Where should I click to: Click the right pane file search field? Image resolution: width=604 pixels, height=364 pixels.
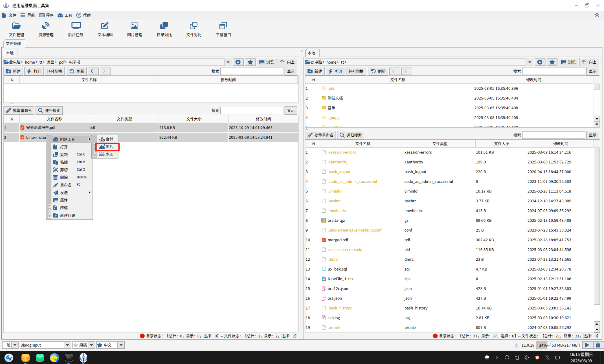click(553, 135)
